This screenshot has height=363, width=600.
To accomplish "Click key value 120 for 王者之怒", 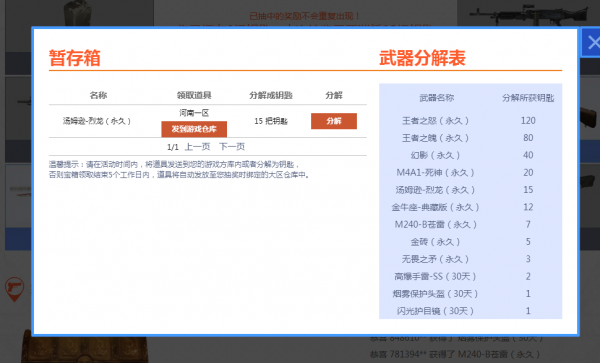I will (x=528, y=120).
